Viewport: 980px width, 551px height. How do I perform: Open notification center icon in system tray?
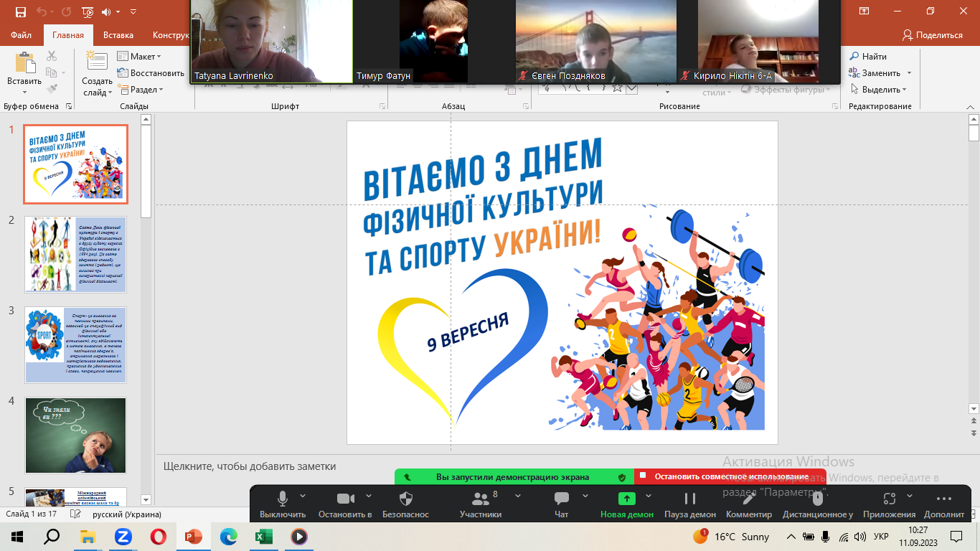(956, 536)
